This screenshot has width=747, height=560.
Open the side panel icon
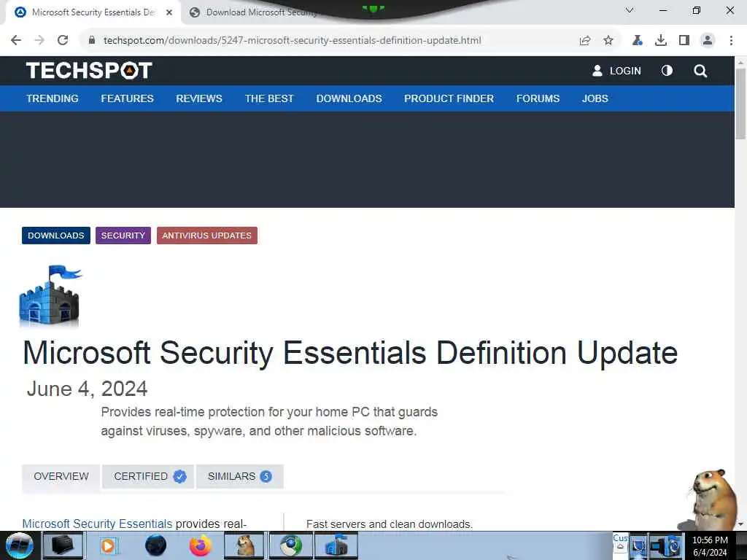coord(684,41)
